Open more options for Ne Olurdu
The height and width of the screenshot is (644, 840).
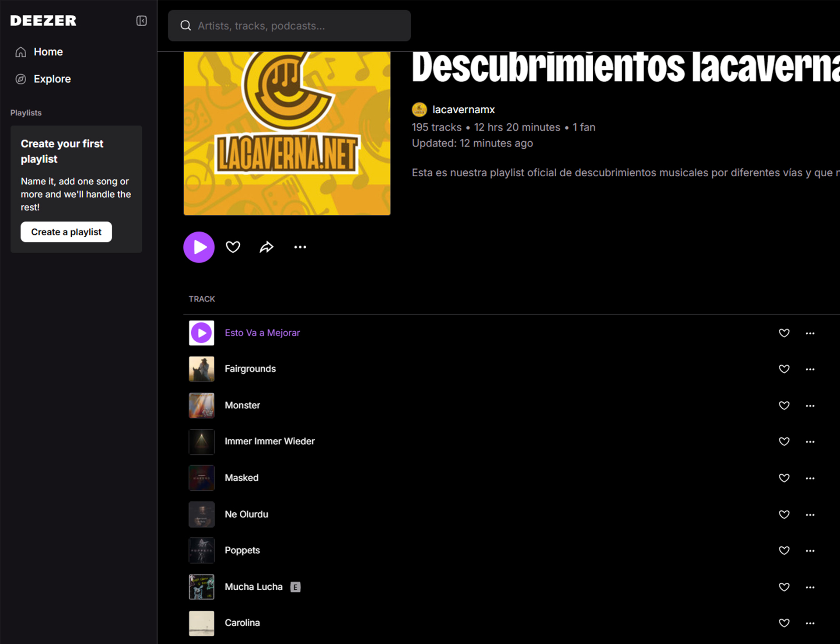coord(810,515)
